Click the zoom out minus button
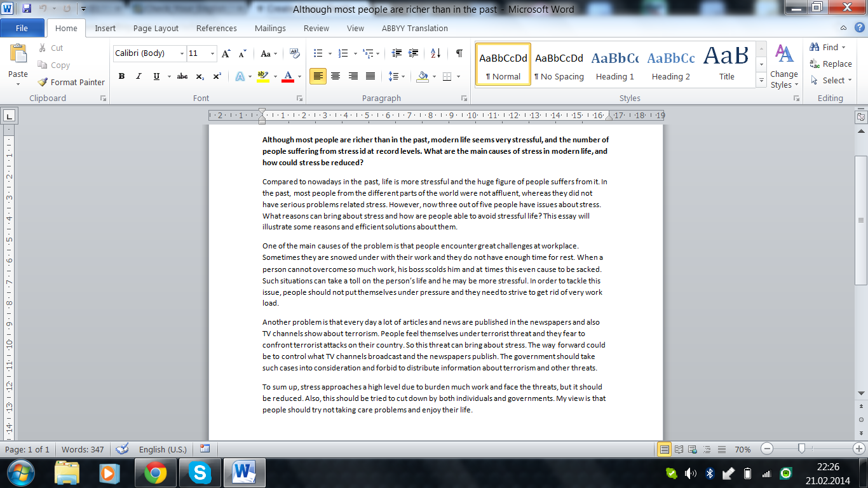 (767, 449)
